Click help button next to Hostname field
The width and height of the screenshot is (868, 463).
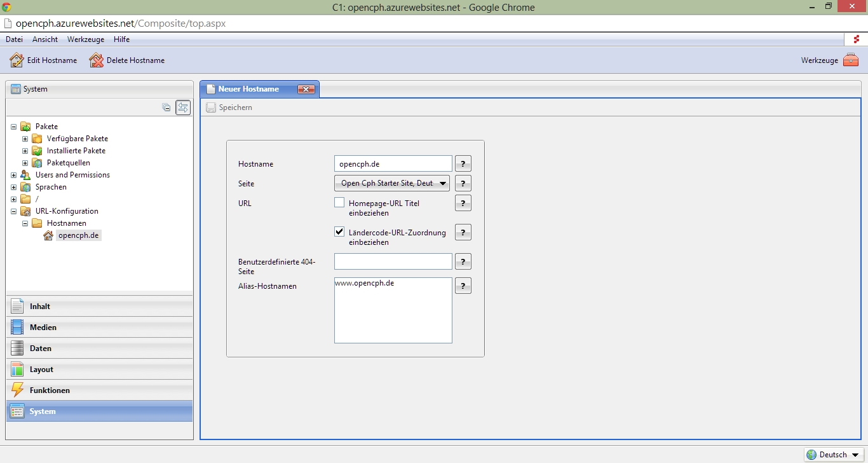point(463,163)
